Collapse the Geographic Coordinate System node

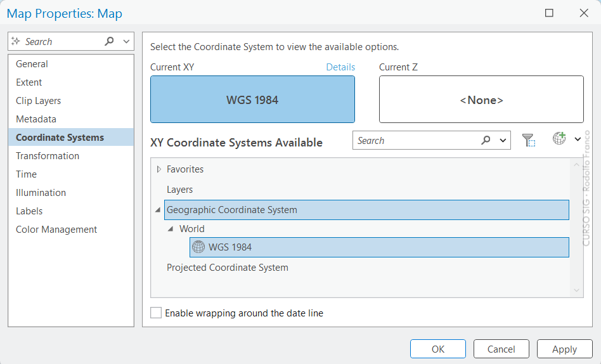tap(158, 211)
